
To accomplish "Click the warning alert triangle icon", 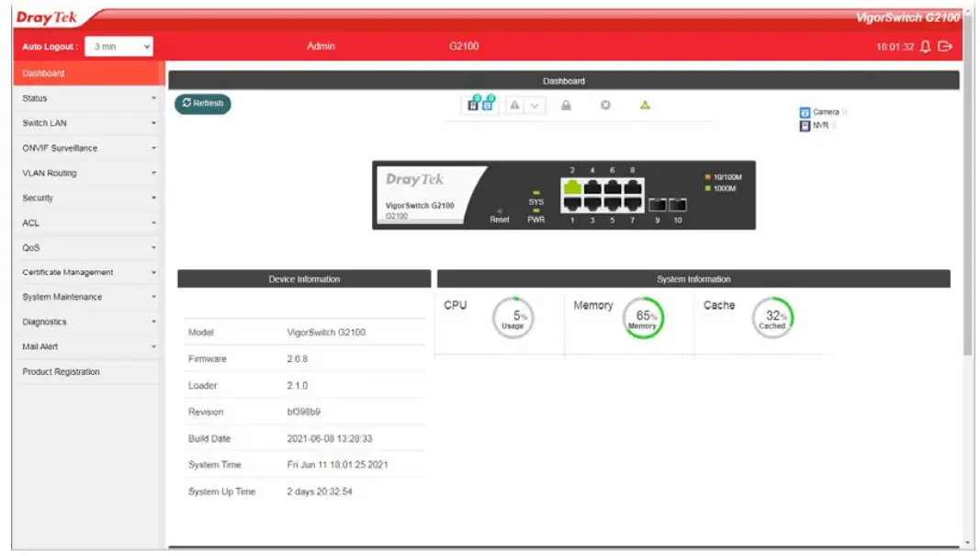I will 515,106.
